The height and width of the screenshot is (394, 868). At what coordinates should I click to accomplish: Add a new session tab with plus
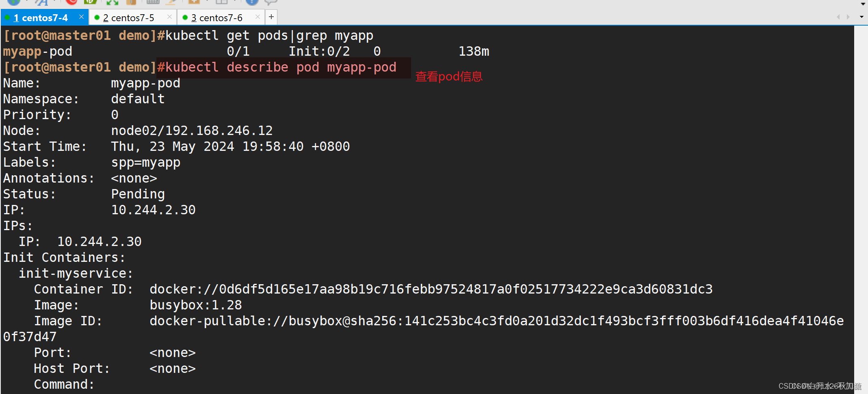click(x=271, y=17)
